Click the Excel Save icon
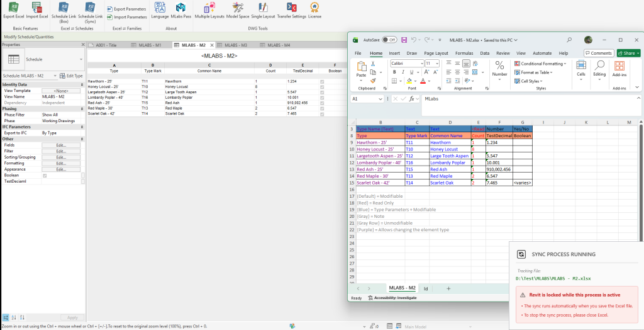The height and width of the screenshot is (330, 644). pyautogui.click(x=404, y=40)
